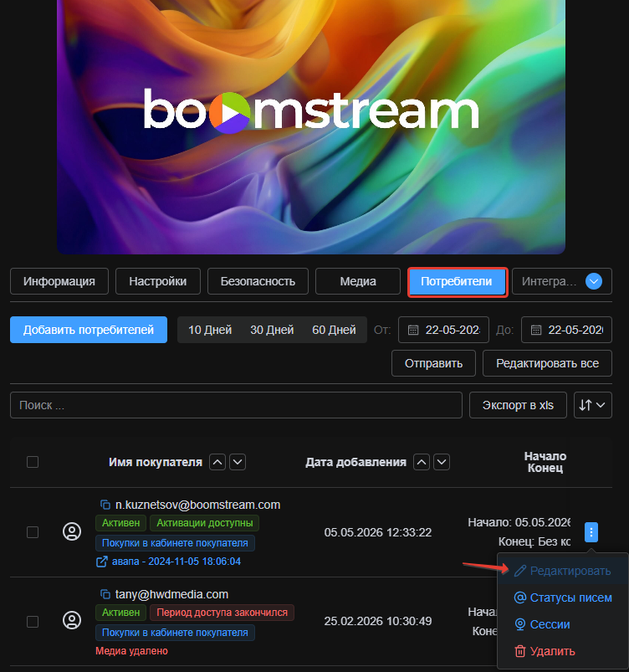Click user avatar icon for n.kuznetsov row

(72, 532)
